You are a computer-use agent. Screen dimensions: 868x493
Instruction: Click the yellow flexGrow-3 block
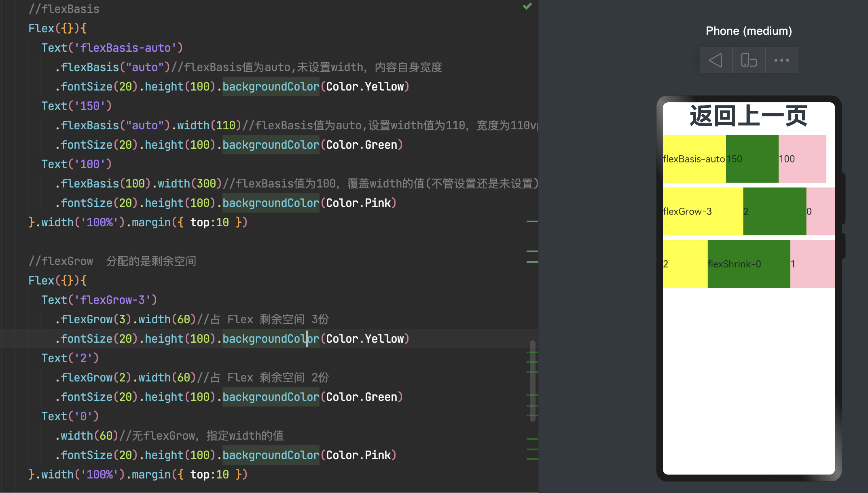pos(703,211)
